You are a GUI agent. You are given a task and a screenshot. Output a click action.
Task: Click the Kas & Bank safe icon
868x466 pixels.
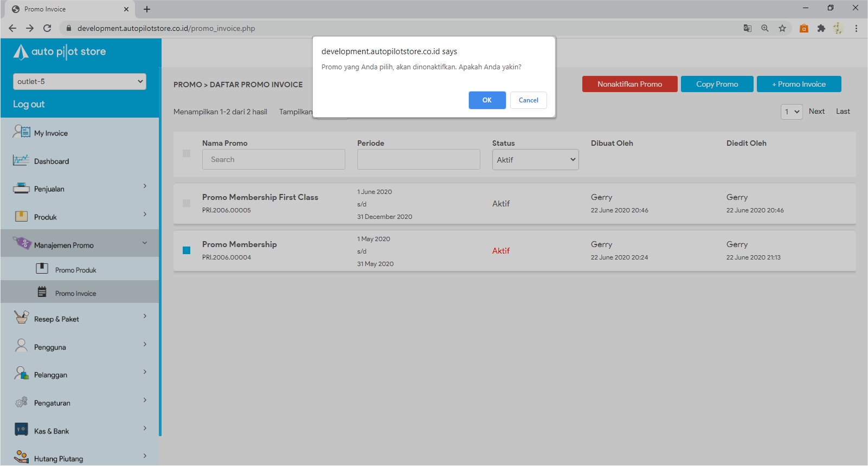click(x=21, y=430)
